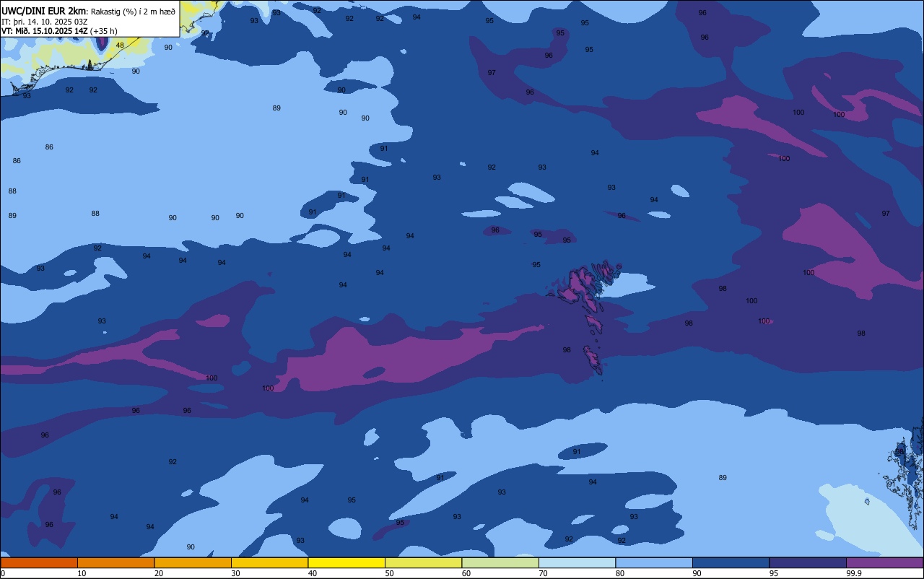924x579 pixels.
Task: Click the 'UWC/DINI EUR 2km' model title
Action: (x=44, y=11)
